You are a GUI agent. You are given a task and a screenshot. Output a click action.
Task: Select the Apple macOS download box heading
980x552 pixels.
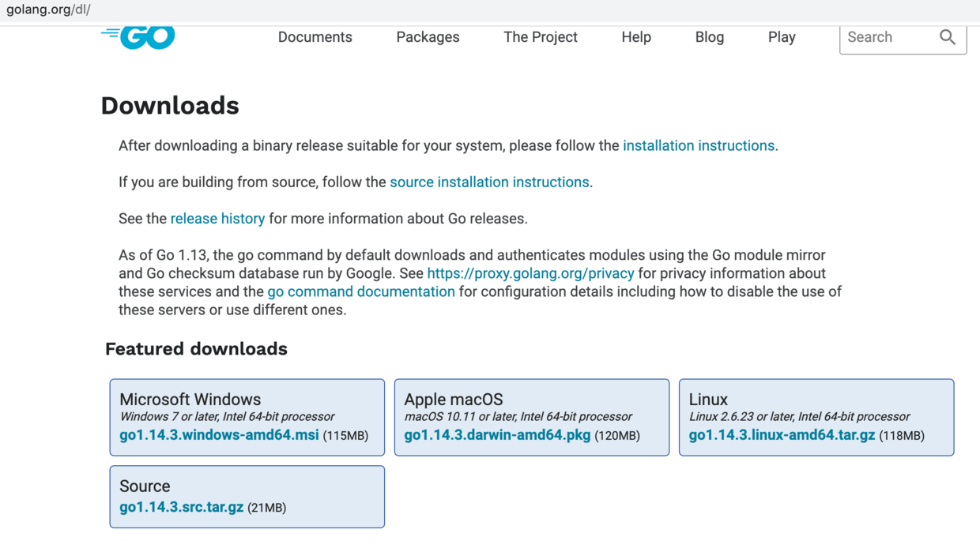(454, 400)
